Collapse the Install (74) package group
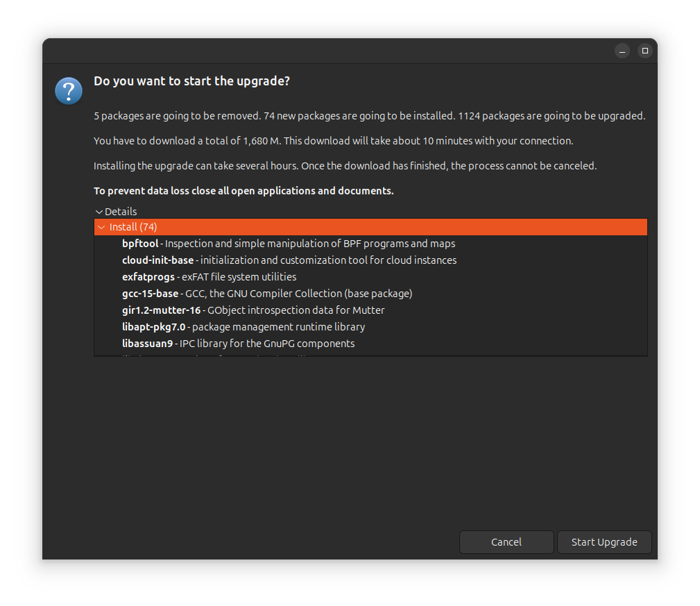700x606 pixels. pyautogui.click(x=102, y=227)
